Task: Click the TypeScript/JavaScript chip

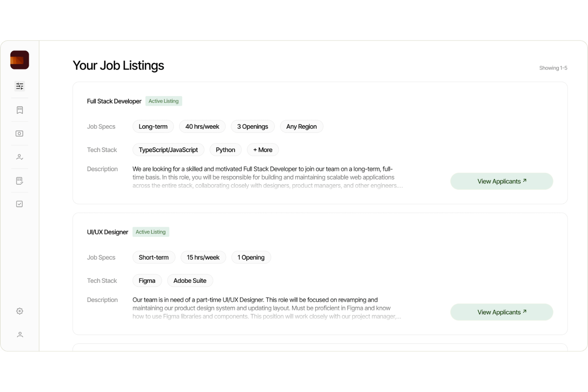Action: [x=168, y=150]
